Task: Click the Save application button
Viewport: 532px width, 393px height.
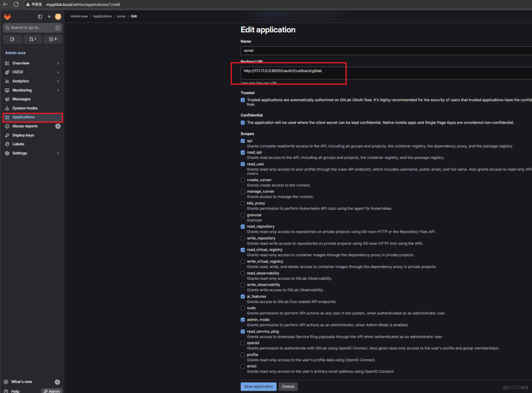Action: [258, 386]
